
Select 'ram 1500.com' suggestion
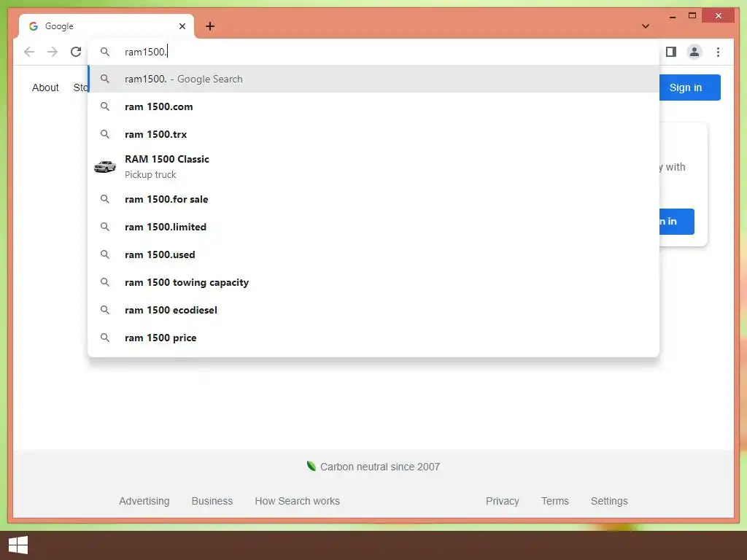(x=374, y=106)
